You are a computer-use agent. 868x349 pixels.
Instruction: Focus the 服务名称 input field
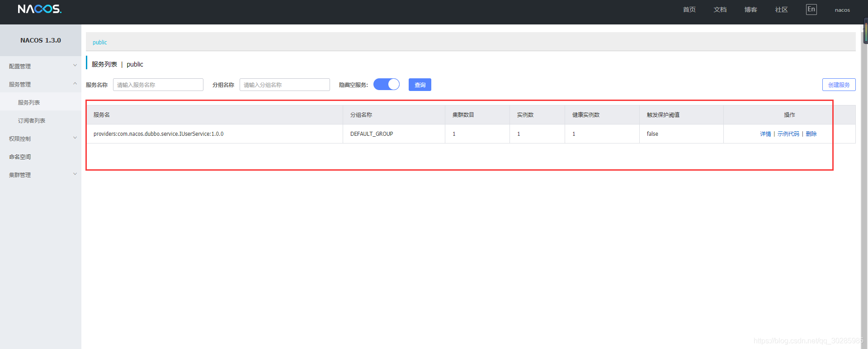click(x=158, y=85)
